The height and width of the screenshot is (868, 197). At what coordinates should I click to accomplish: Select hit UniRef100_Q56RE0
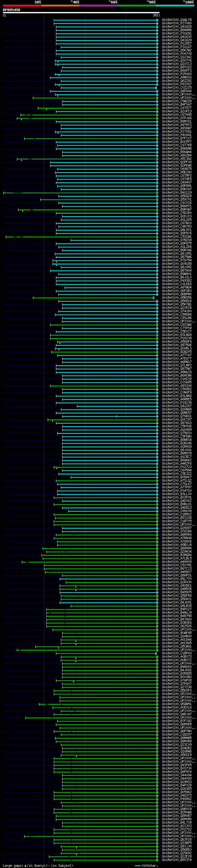point(176,850)
